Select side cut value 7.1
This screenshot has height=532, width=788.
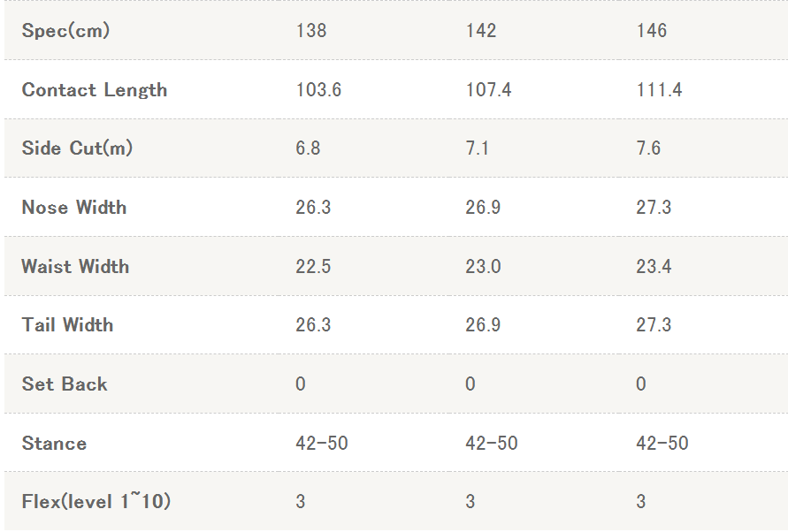pyautogui.click(x=478, y=148)
